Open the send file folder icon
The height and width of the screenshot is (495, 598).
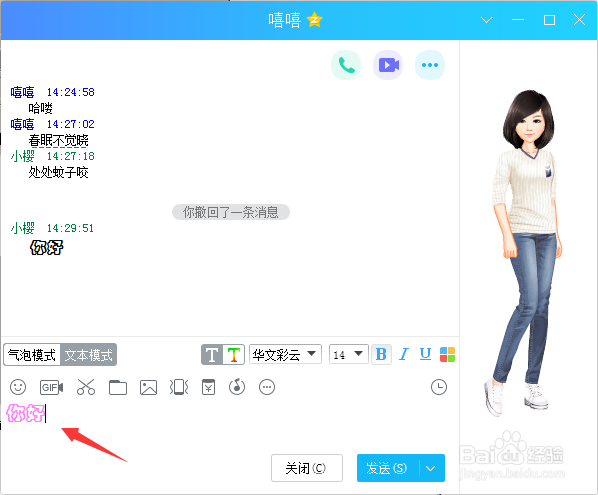point(118,387)
